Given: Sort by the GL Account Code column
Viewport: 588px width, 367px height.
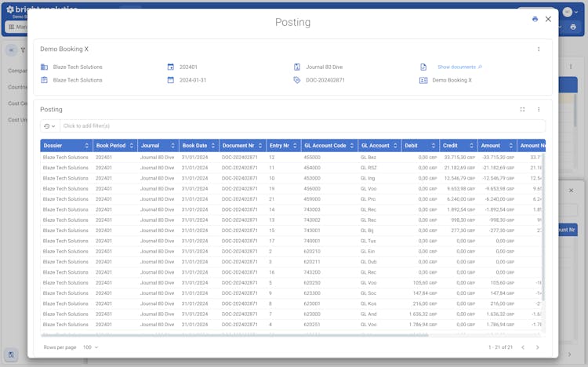Looking at the screenshot, I should point(328,146).
